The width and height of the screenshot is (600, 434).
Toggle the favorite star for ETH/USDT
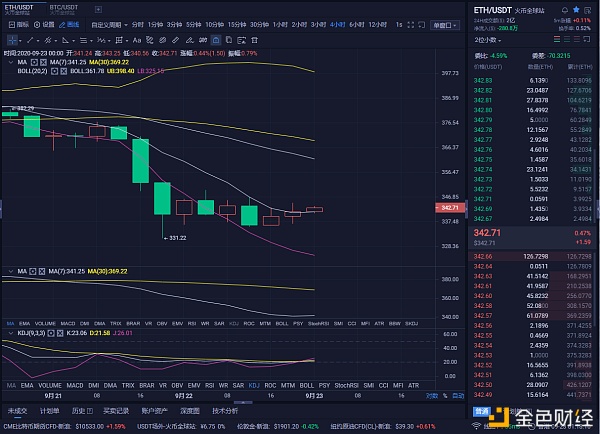click(576, 10)
